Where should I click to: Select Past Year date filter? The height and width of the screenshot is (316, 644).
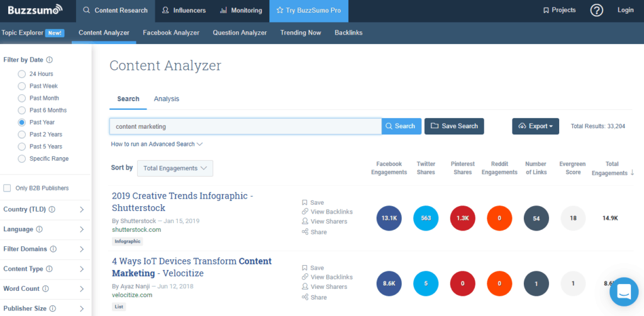[x=22, y=123]
